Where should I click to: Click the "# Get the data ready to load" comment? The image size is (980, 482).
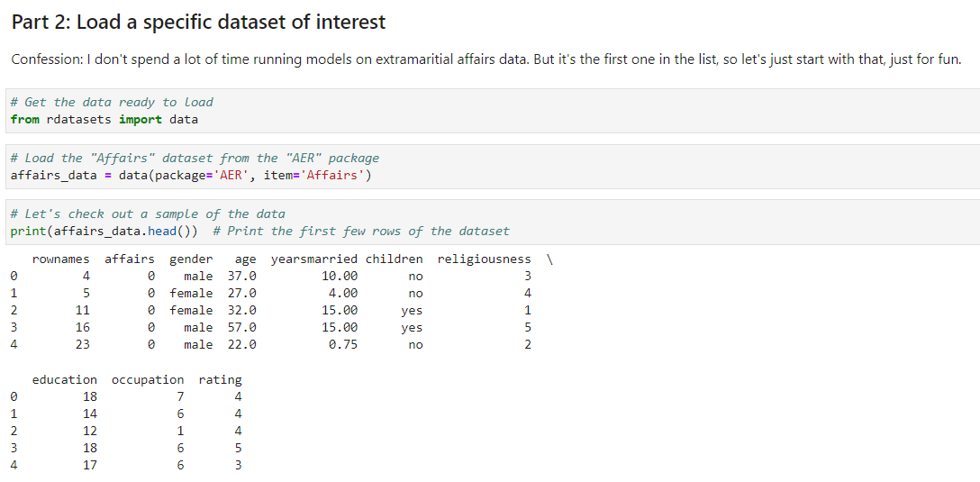(112, 102)
